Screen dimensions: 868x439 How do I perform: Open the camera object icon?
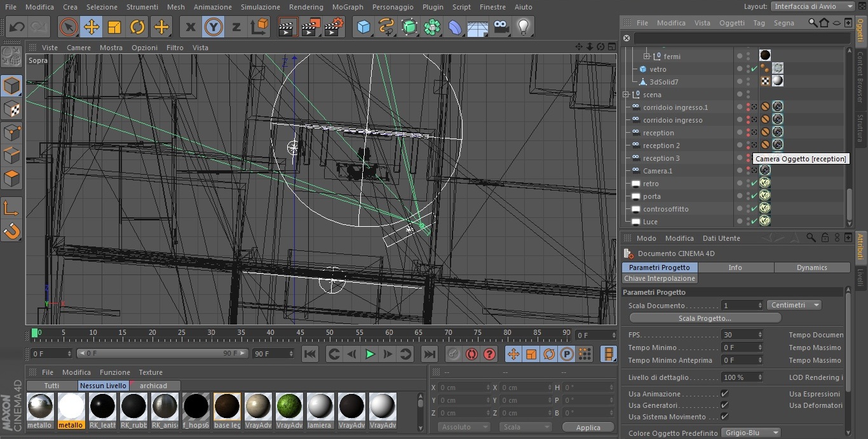(x=501, y=27)
